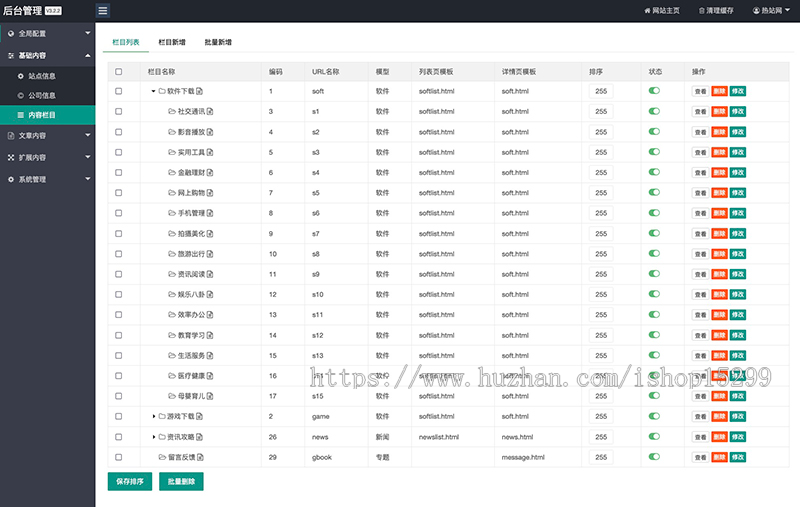
Task: Open 站点信息 in the sidebar
Action: click(x=47, y=76)
